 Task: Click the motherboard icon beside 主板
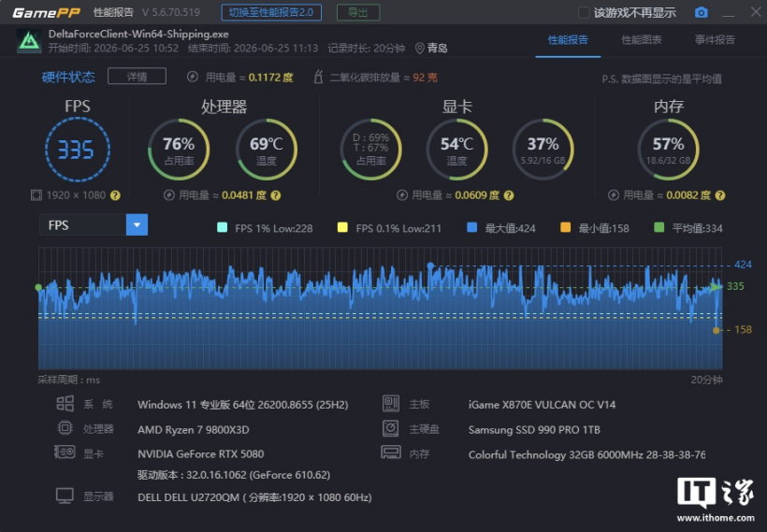pos(391,404)
